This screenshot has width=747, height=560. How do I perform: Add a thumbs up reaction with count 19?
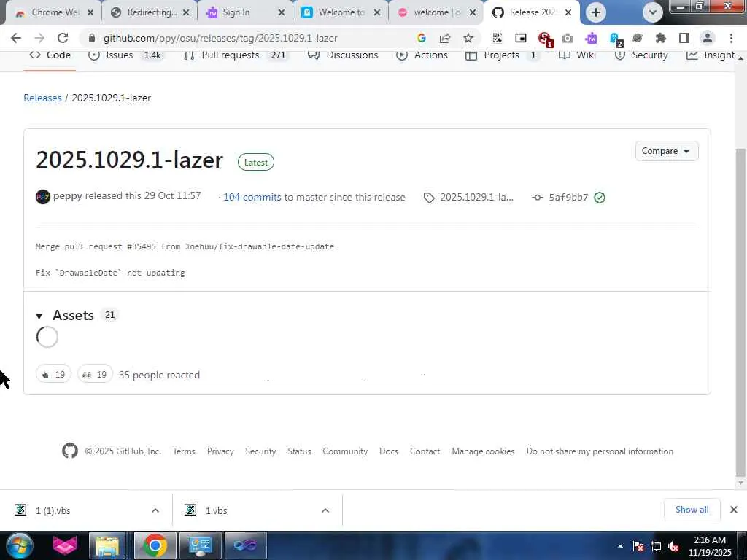point(53,374)
